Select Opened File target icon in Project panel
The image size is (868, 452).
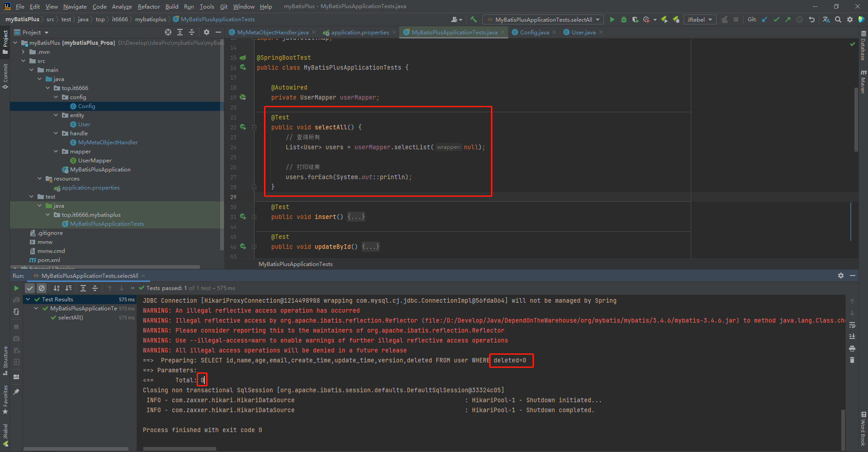pyautogui.click(x=168, y=32)
